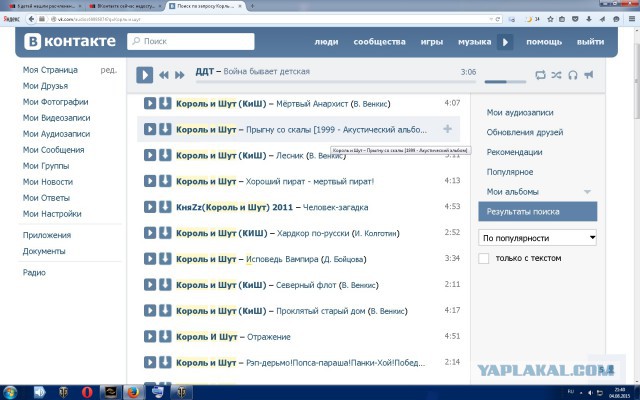Go to Моя Страница
Image resolution: width=640 pixels, height=400 pixels.
(x=50, y=70)
